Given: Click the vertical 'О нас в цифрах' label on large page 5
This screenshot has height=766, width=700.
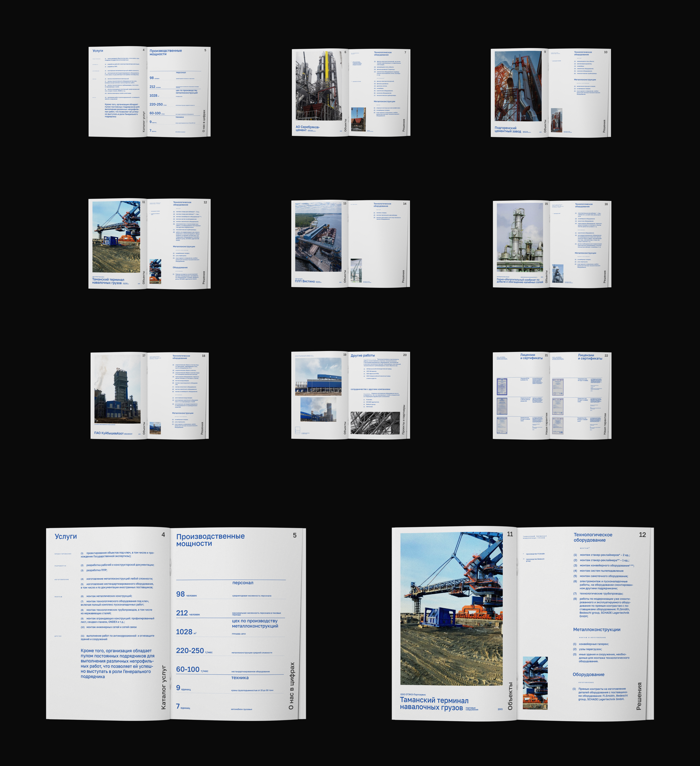Looking at the screenshot, I should pos(291,685).
